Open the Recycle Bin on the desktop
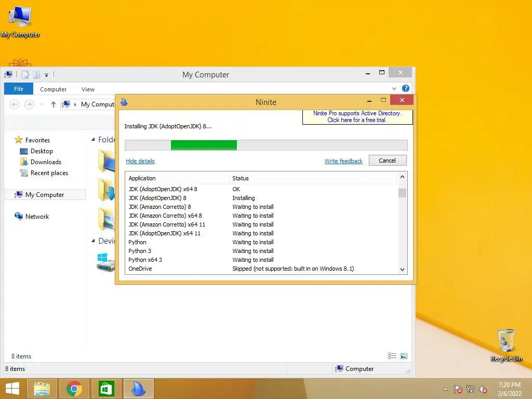This screenshot has width=532, height=399. coord(506,345)
